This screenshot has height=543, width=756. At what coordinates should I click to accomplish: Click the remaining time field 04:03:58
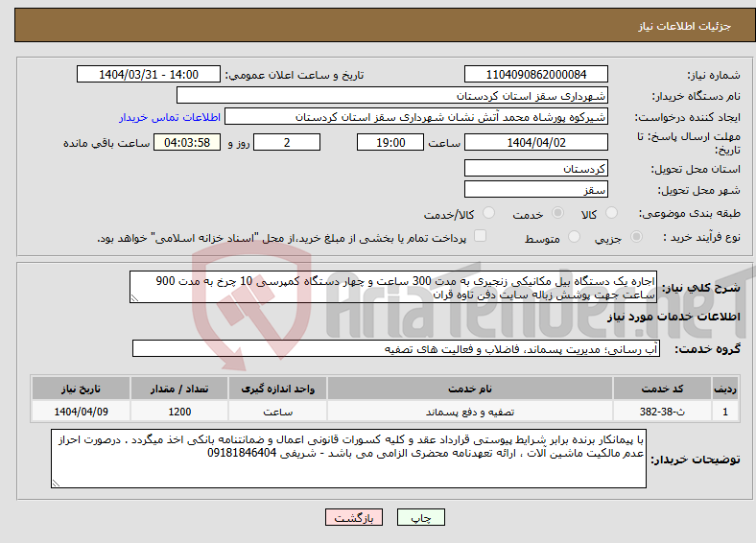tap(187, 142)
